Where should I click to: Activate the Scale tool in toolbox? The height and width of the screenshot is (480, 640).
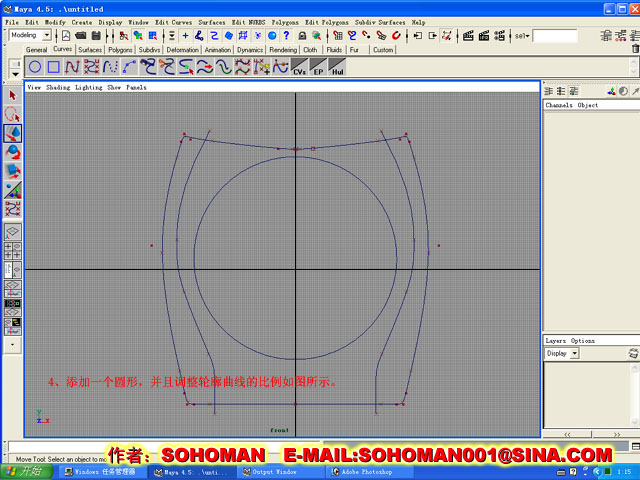click(x=12, y=171)
